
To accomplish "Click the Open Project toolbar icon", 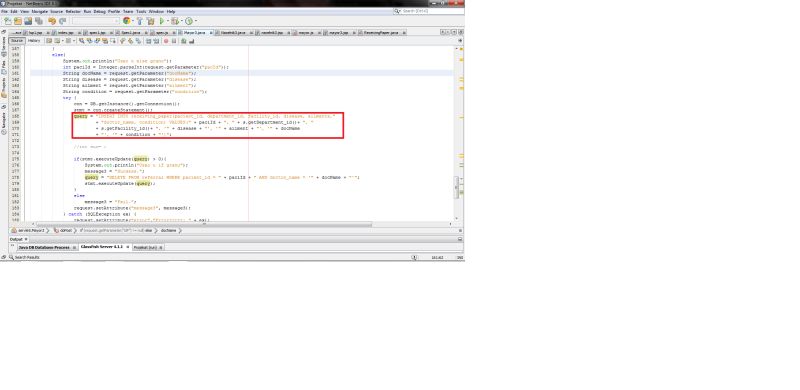I will pos(28,21).
